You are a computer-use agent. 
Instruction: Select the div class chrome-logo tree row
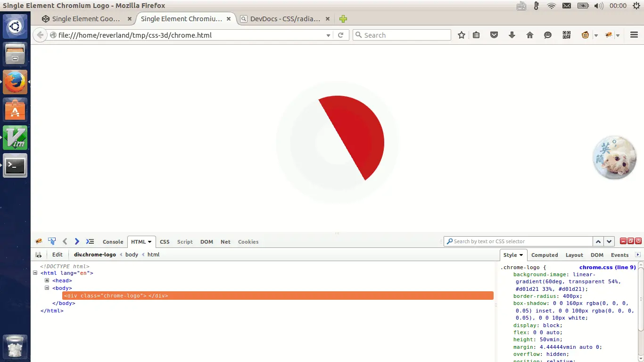278,296
